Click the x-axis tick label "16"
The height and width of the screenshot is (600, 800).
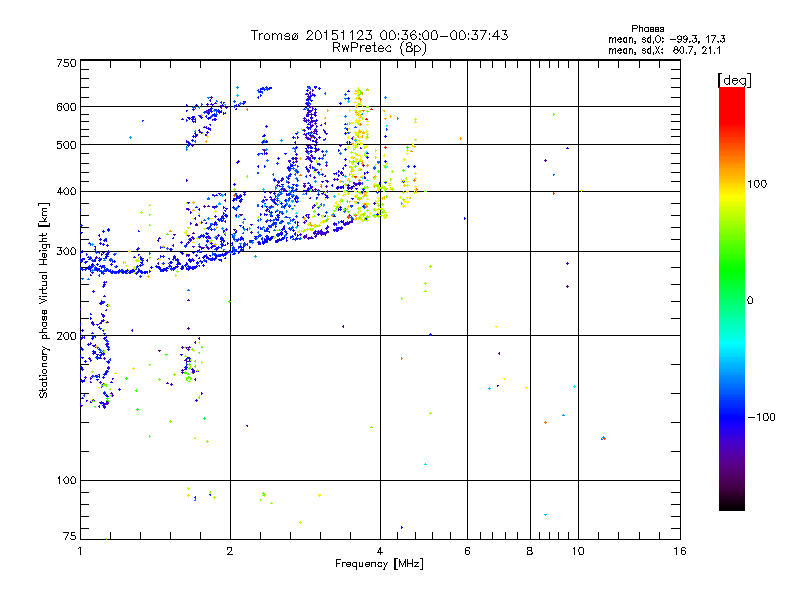click(680, 551)
